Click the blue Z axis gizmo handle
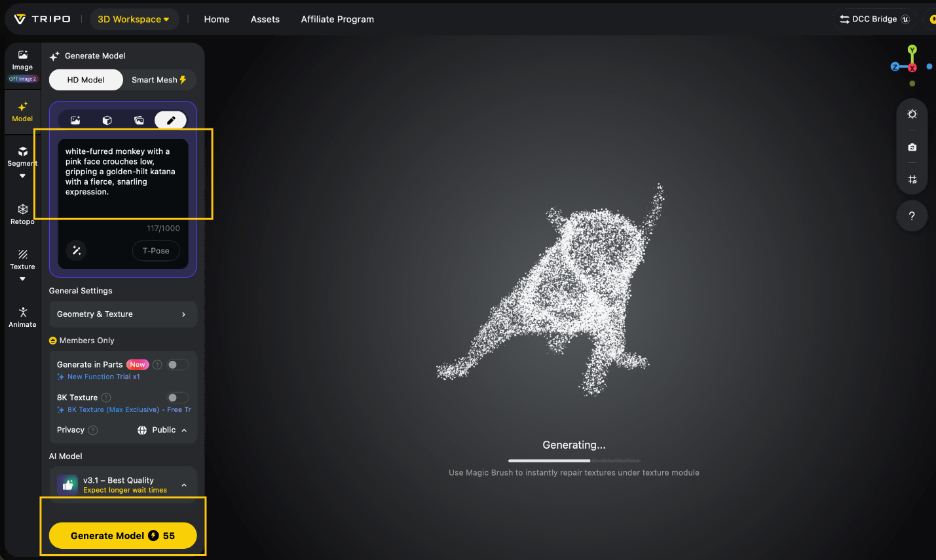 click(895, 67)
